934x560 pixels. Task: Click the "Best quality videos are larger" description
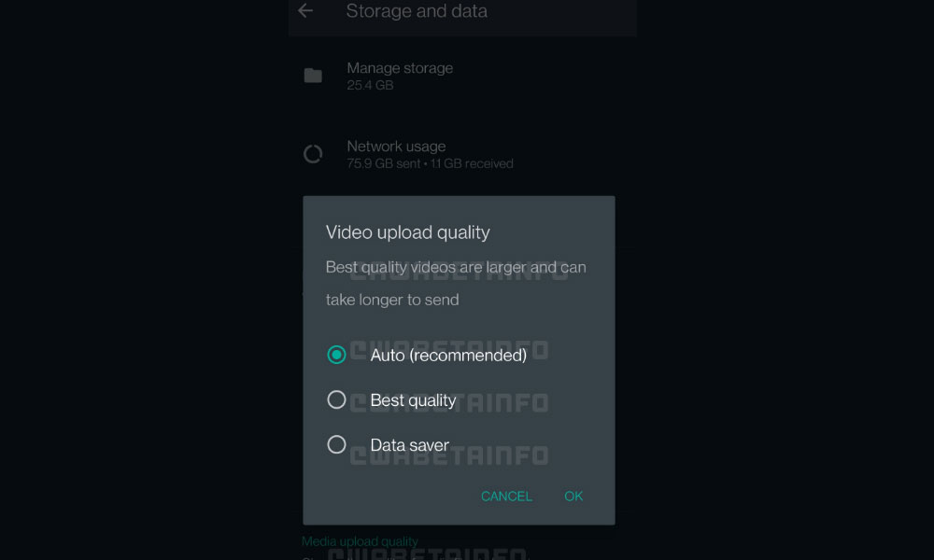(456, 267)
